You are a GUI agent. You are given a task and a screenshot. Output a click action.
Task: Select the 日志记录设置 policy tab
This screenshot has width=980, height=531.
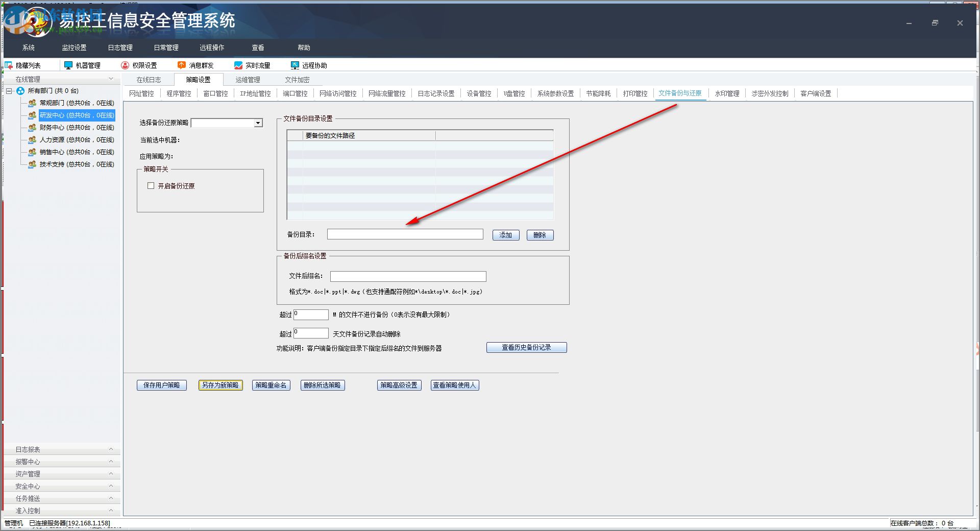(436, 93)
